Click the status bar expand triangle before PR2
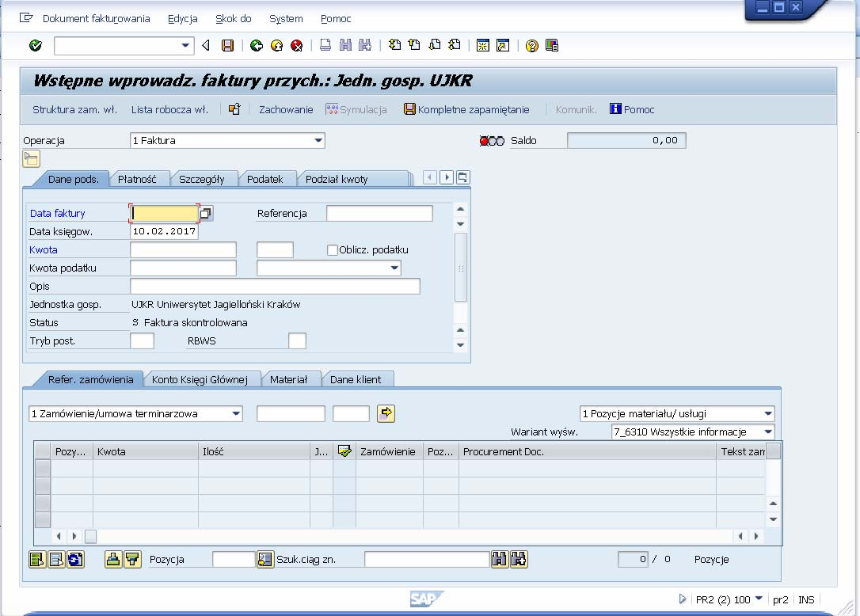 point(683,599)
